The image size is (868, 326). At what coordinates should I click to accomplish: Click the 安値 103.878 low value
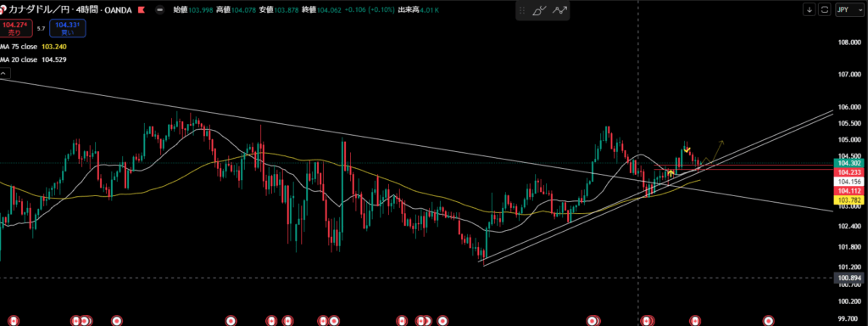(279, 9)
